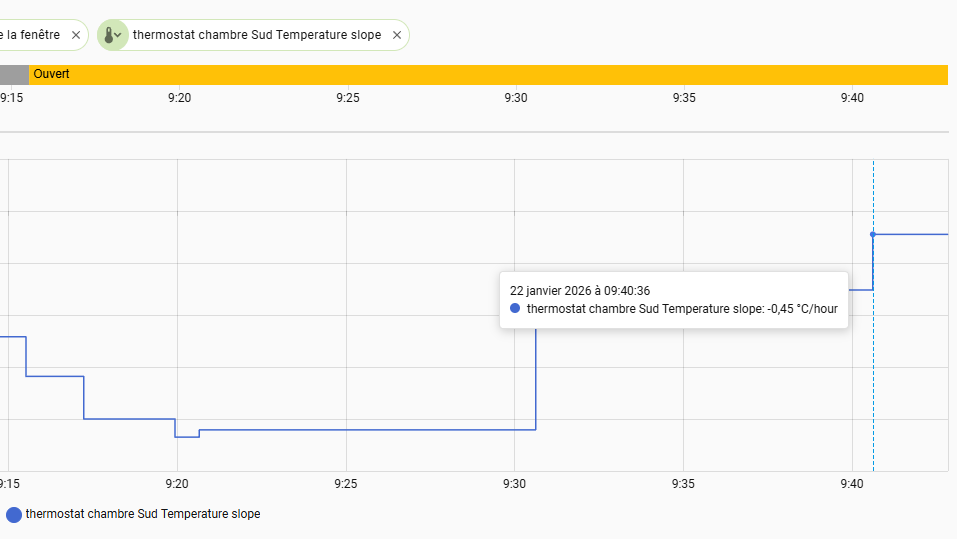Click the blue dot inside the tooltip
957x539 pixels.
[515, 309]
